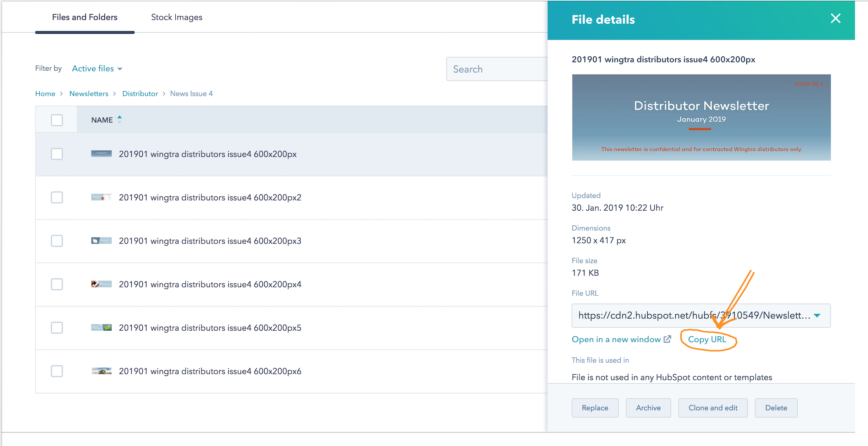The image size is (868, 446).
Task: Click the thumbnail icon of 600x200px4 file
Action: point(101,284)
